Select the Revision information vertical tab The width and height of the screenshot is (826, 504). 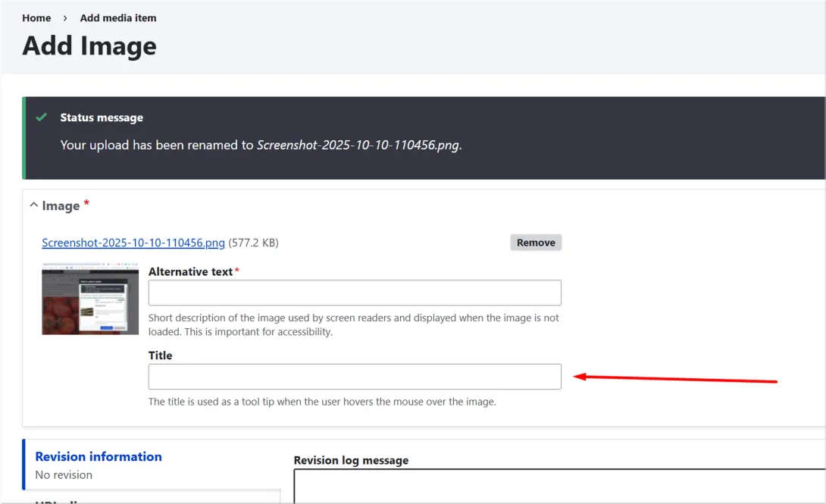152,465
